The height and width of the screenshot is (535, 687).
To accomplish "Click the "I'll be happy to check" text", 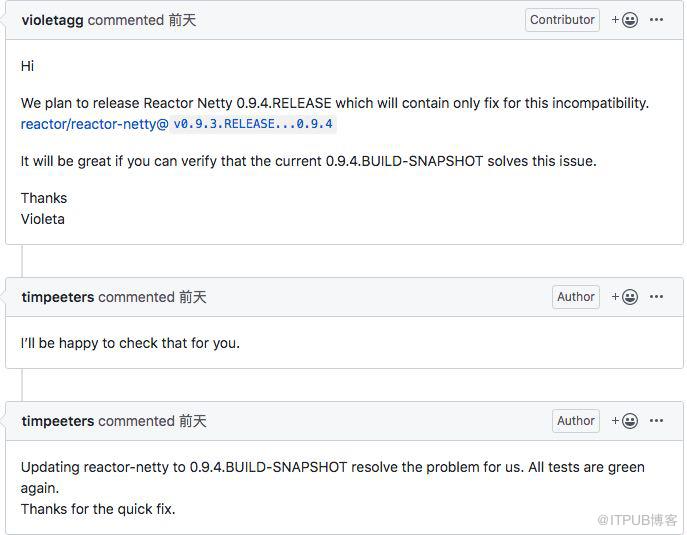I will pos(130,343).
